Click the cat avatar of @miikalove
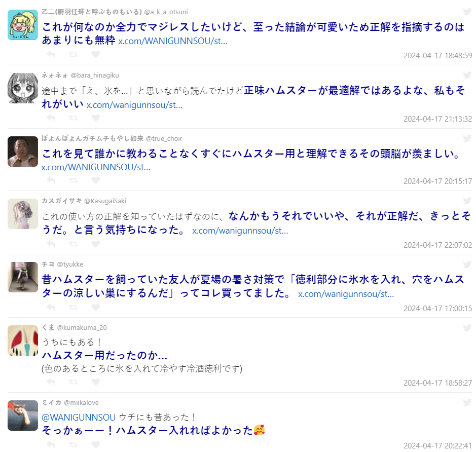This screenshot has width=476, height=452. (x=23, y=416)
